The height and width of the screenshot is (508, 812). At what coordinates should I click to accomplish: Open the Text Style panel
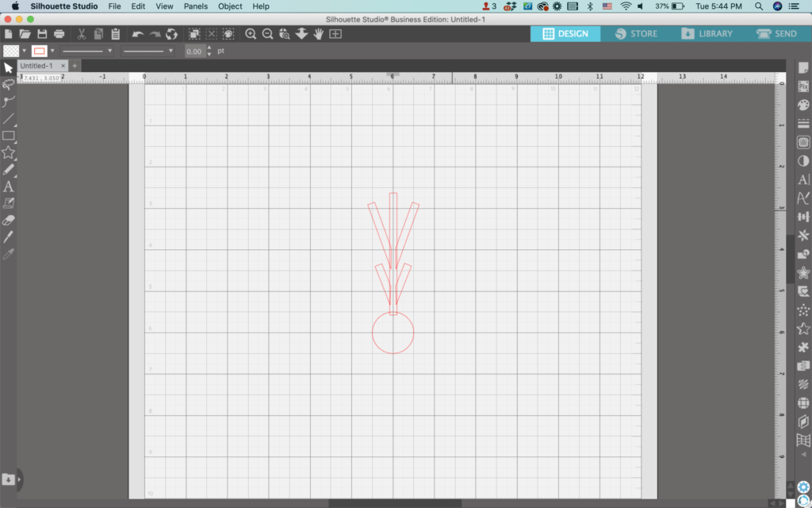point(803,179)
